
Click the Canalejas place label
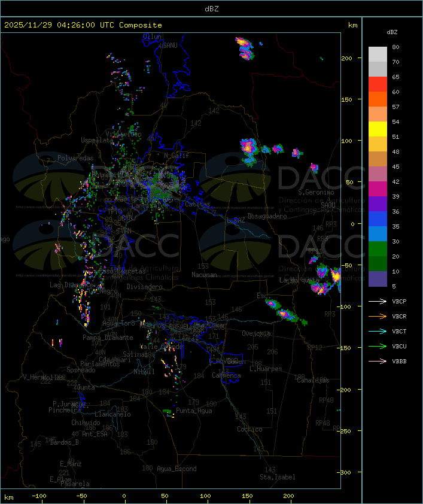pos(313,380)
